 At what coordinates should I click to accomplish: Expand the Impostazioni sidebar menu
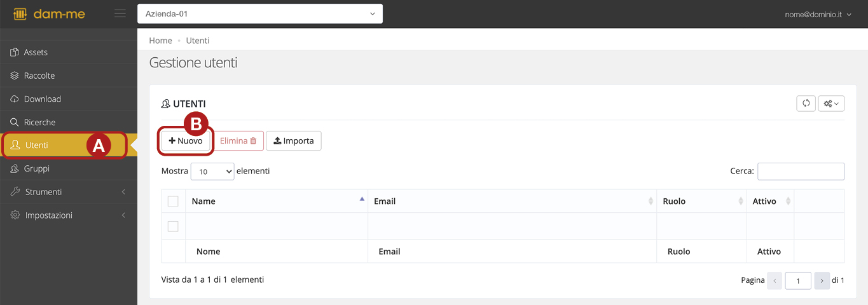tap(69, 215)
